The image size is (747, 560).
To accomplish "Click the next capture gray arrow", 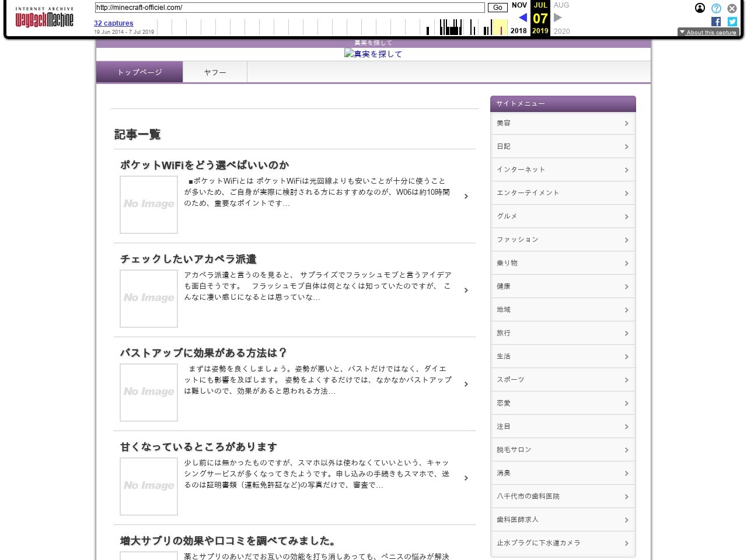I will [x=558, y=17].
